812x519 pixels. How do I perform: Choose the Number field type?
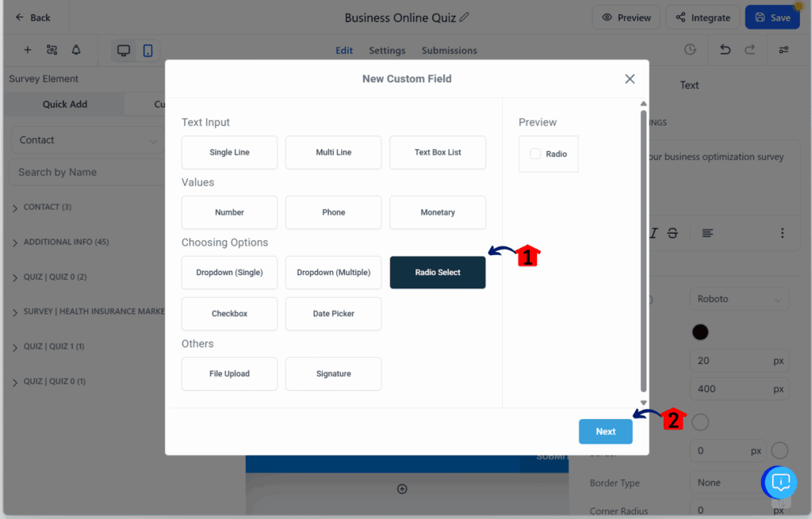coord(229,212)
